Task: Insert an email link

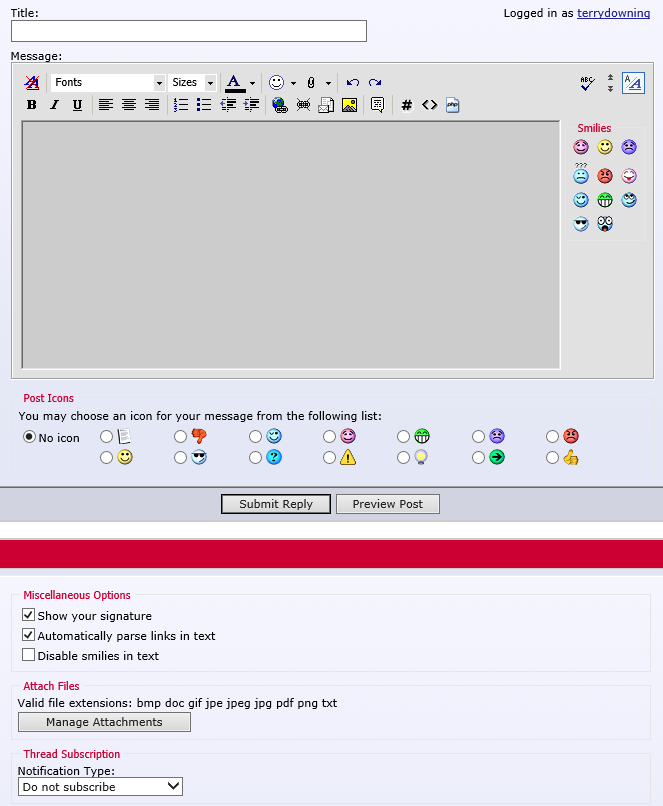Action: [x=326, y=105]
